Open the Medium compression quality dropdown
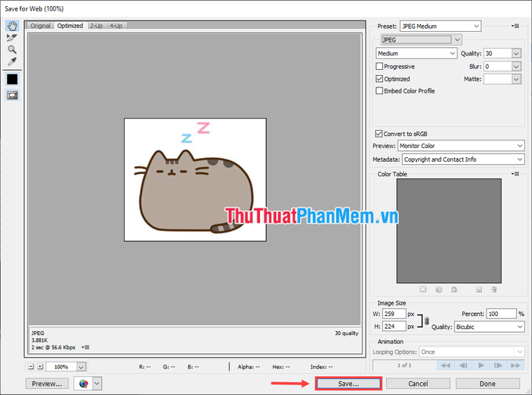 click(x=416, y=53)
